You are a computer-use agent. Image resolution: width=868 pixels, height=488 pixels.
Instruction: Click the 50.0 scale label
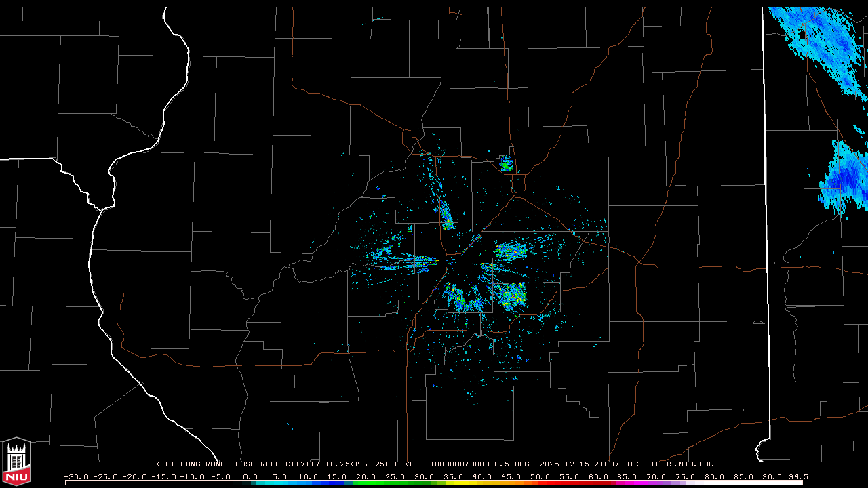click(540, 476)
